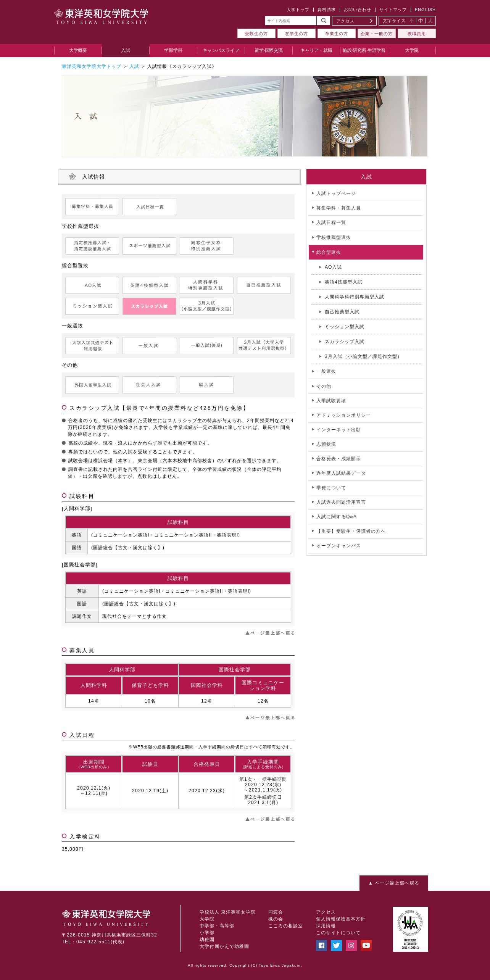
Task: Follow the 入試 breadcrumb link
Action: [134, 66]
